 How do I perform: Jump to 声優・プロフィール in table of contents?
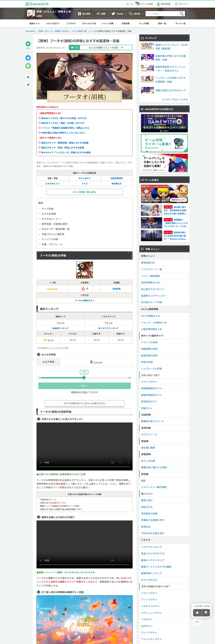(52, 244)
